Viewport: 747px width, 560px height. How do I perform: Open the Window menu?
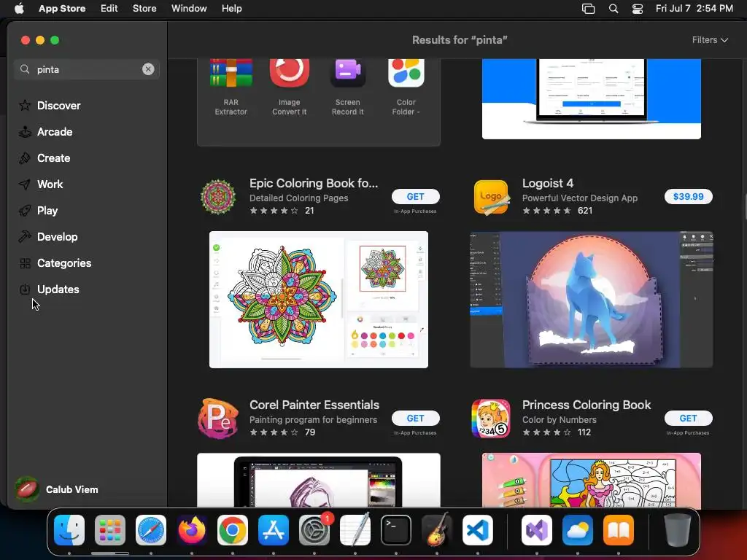click(x=189, y=9)
